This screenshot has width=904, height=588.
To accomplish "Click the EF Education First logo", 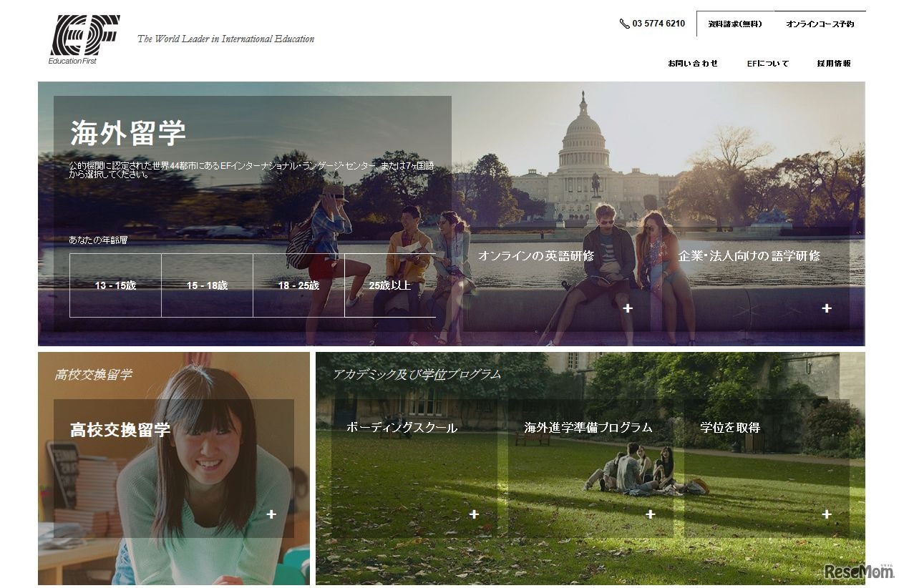I will 84,39.
